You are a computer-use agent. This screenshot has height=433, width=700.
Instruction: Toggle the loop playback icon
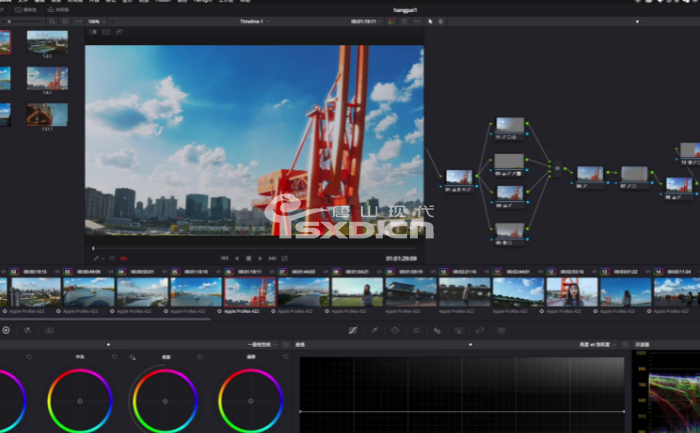click(x=284, y=258)
